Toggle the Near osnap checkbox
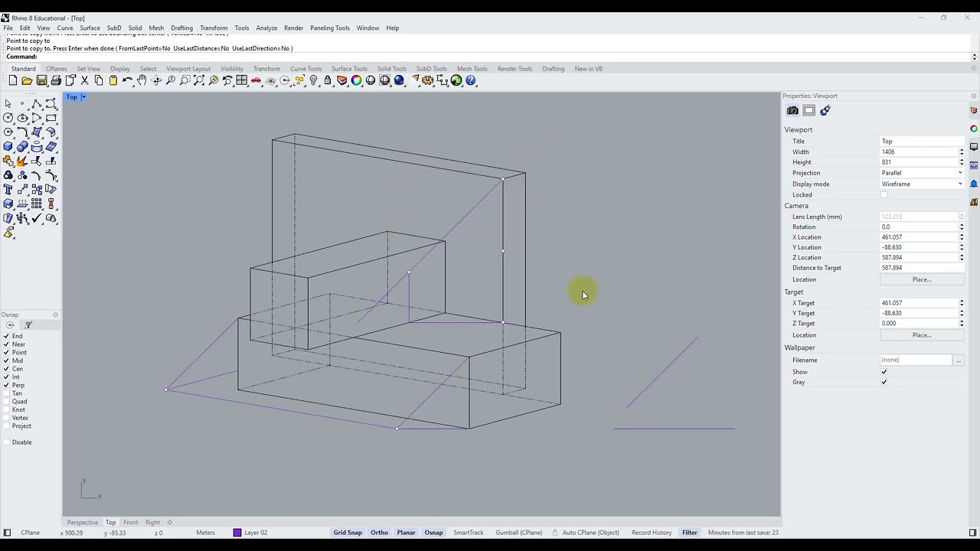 [x=7, y=344]
